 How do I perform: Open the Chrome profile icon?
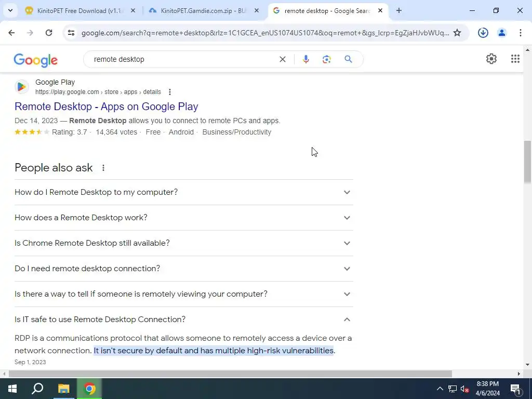[x=502, y=33]
